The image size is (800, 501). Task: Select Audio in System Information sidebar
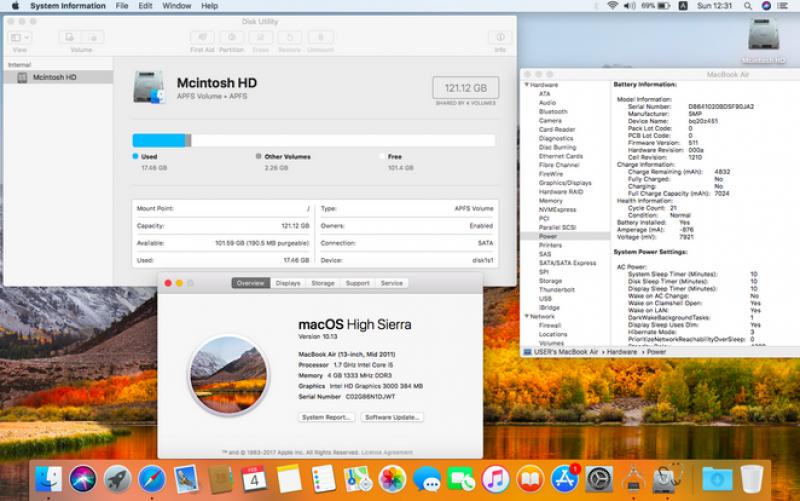[547, 103]
